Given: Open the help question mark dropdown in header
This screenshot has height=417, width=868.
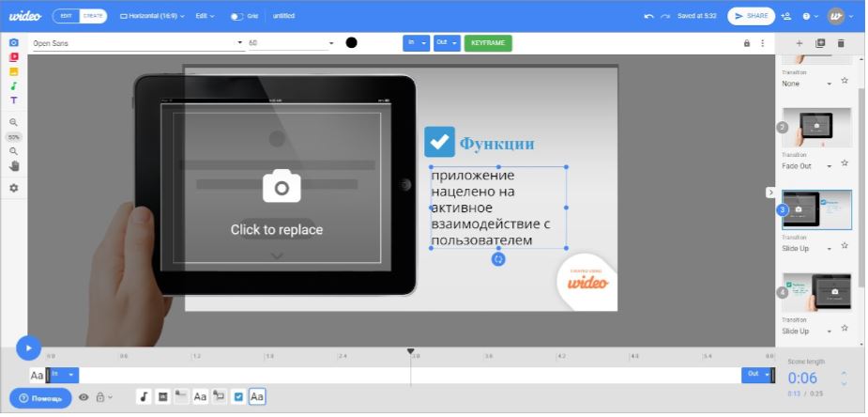Looking at the screenshot, I should pos(809,17).
